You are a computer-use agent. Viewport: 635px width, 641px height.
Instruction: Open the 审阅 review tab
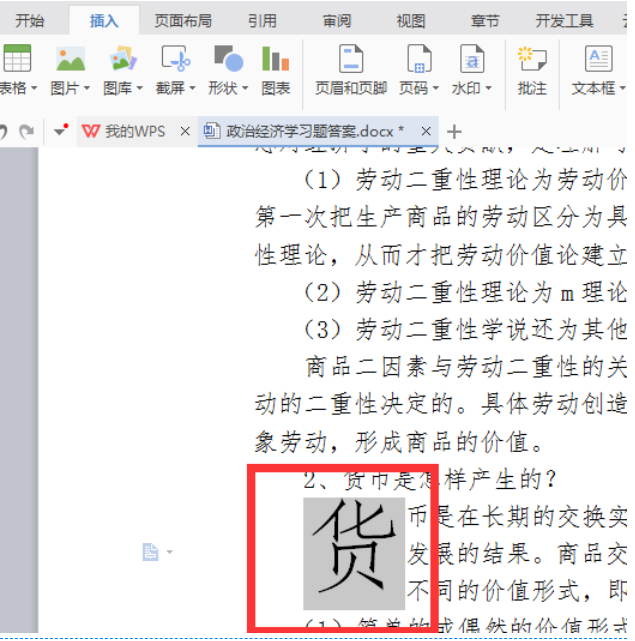tap(337, 20)
